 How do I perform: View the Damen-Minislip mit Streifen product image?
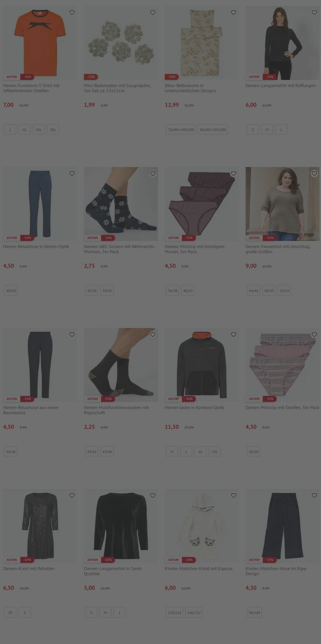[x=282, y=365]
